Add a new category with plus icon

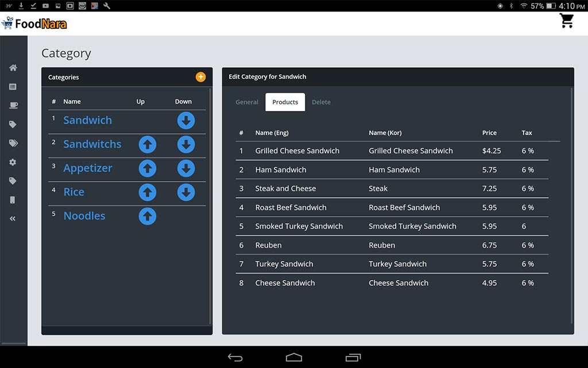click(200, 77)
